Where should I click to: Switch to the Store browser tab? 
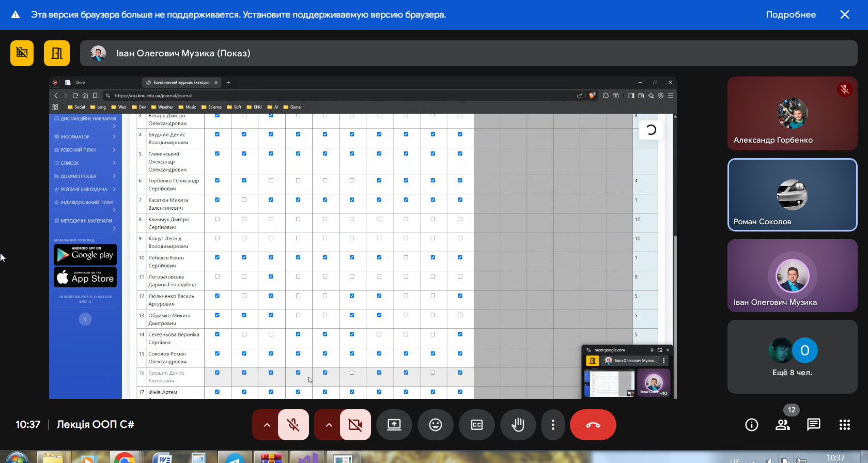[x=101, y=82]
